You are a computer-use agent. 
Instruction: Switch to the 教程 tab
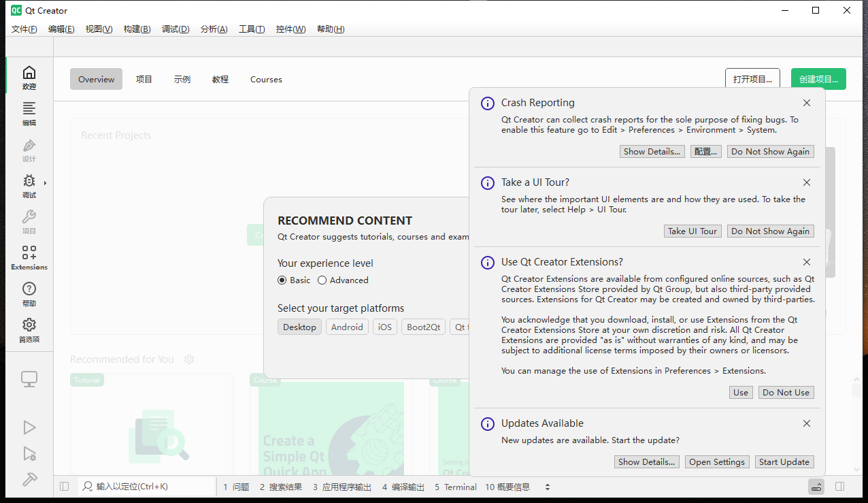point(220,79)
